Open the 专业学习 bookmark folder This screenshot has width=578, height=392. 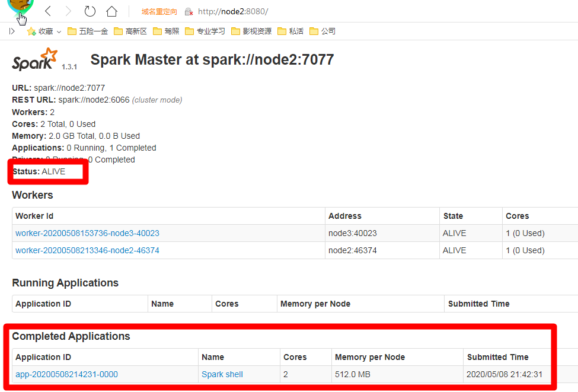pyautogui.click(x=205, y=31)
